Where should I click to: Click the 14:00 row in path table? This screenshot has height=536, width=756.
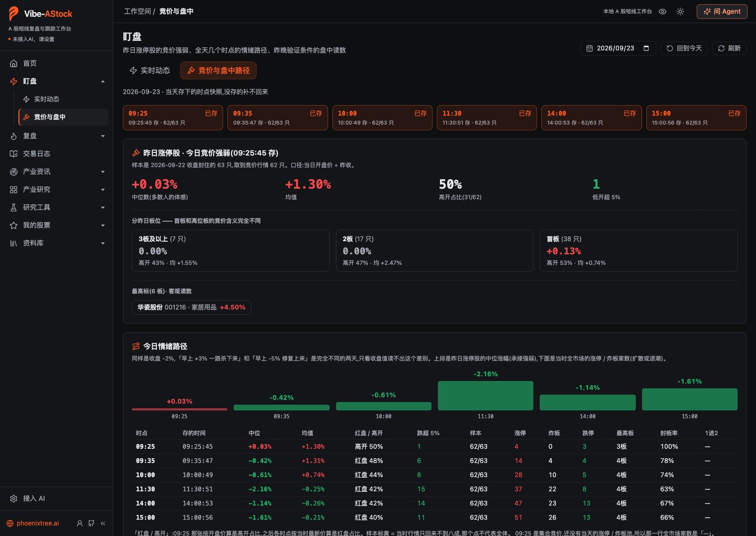435,503
